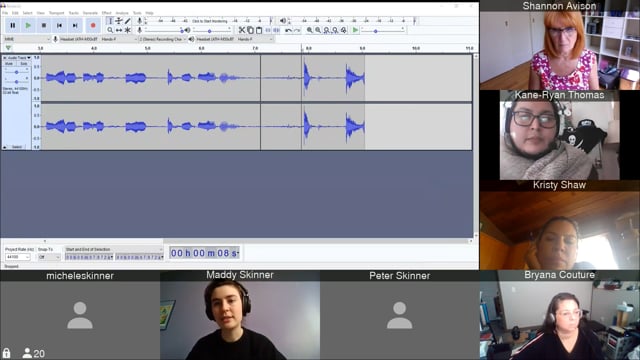
Task: Click the playback meter speaker icon
Action: (x=283, y=21)
